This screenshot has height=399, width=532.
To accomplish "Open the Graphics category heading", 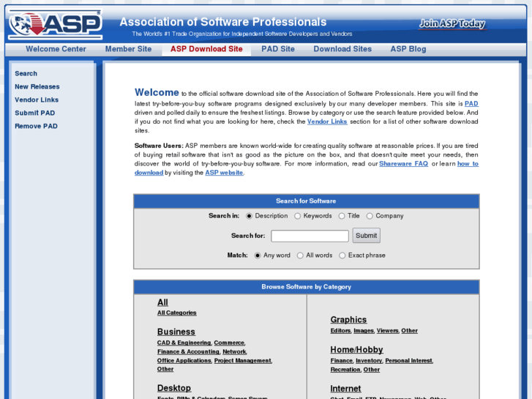I will [348, 319].
